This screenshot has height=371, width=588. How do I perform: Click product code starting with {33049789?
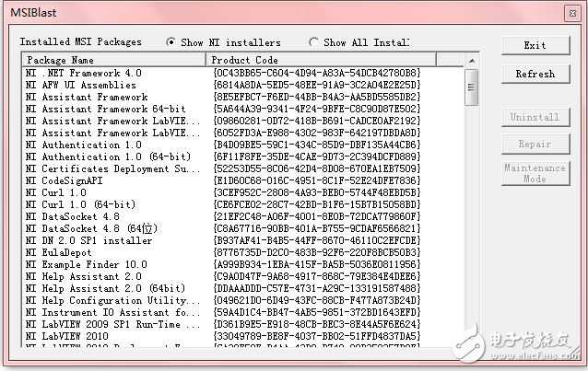pyautogui.click(x=317, y=336)
